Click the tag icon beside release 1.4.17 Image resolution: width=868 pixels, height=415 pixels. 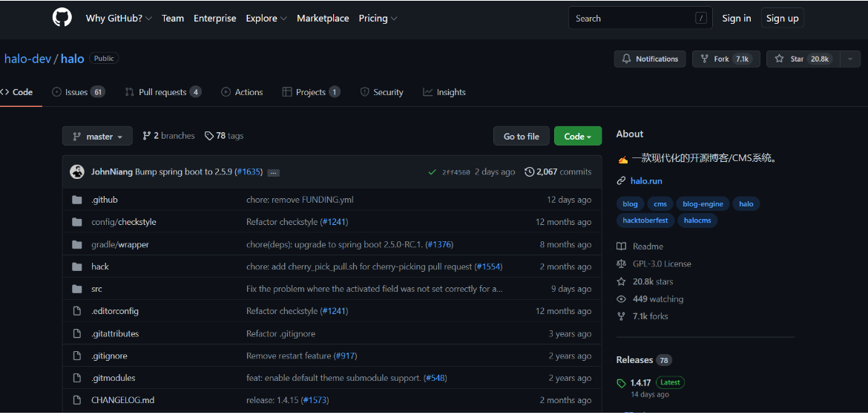[622, 383]
